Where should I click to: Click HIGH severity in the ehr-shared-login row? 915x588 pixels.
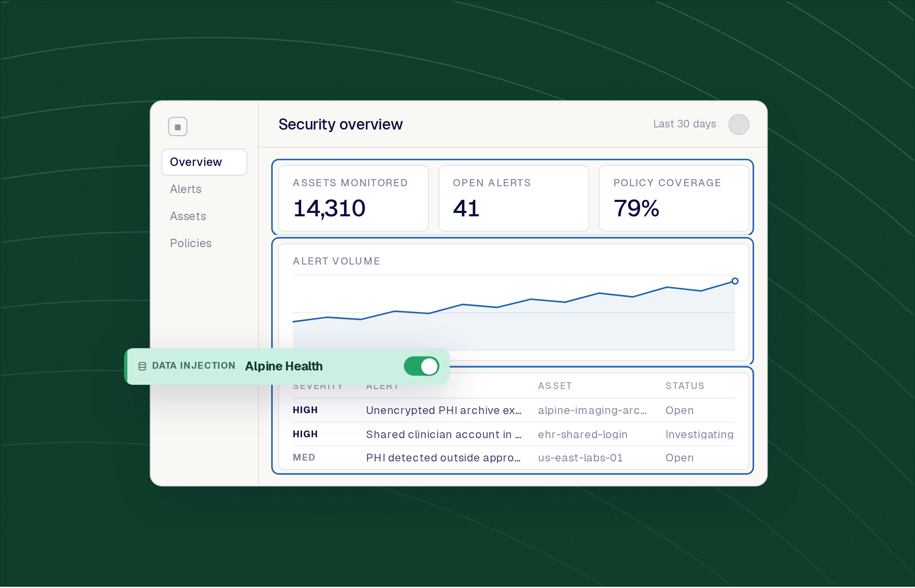pyautogui.click(x=305, y=434)
